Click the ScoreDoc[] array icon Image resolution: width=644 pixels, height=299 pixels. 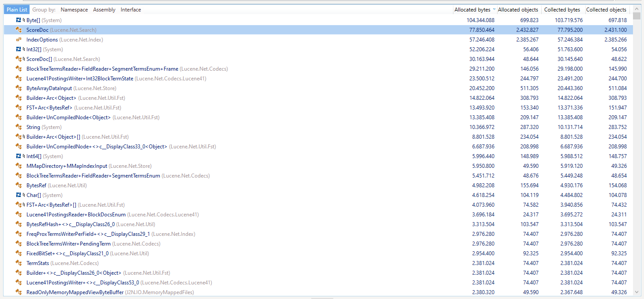click(x=19, y=59)
